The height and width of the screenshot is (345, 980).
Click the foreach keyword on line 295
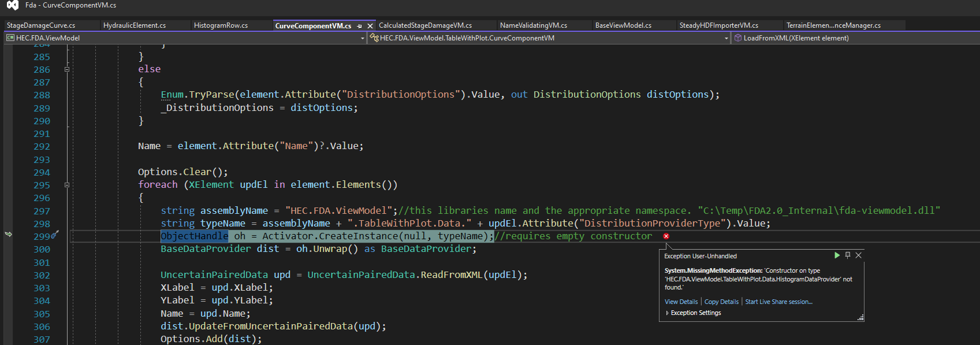pyautogui.click(x=158, y=184)
